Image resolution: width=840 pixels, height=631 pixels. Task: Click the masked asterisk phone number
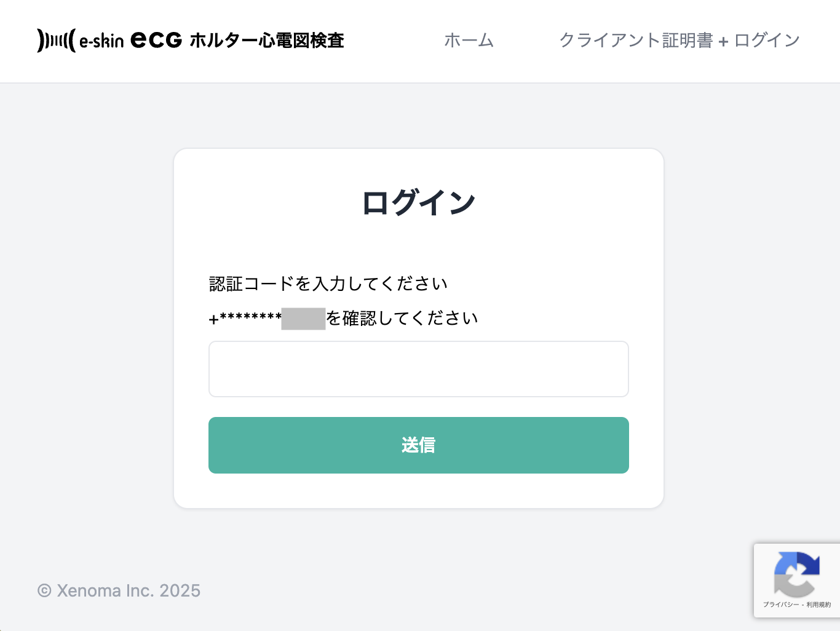pos(250,317)
